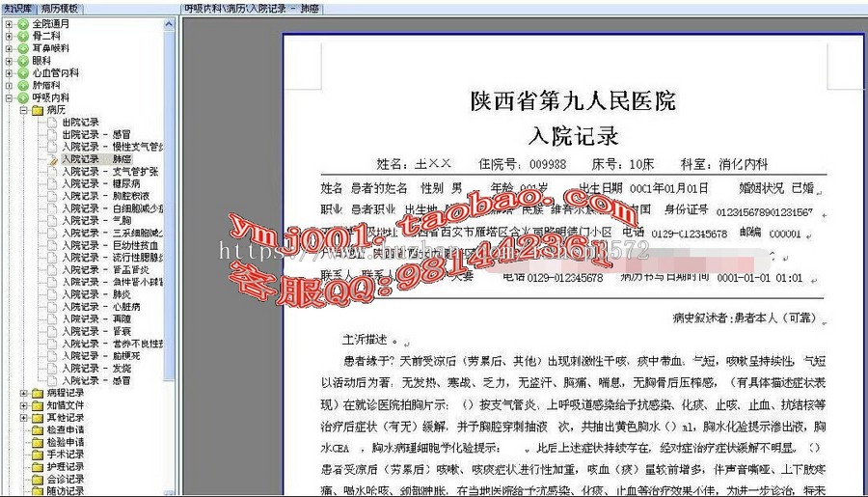Open template 入院记录 - 三系细胞减少

(x=113, y=233)
